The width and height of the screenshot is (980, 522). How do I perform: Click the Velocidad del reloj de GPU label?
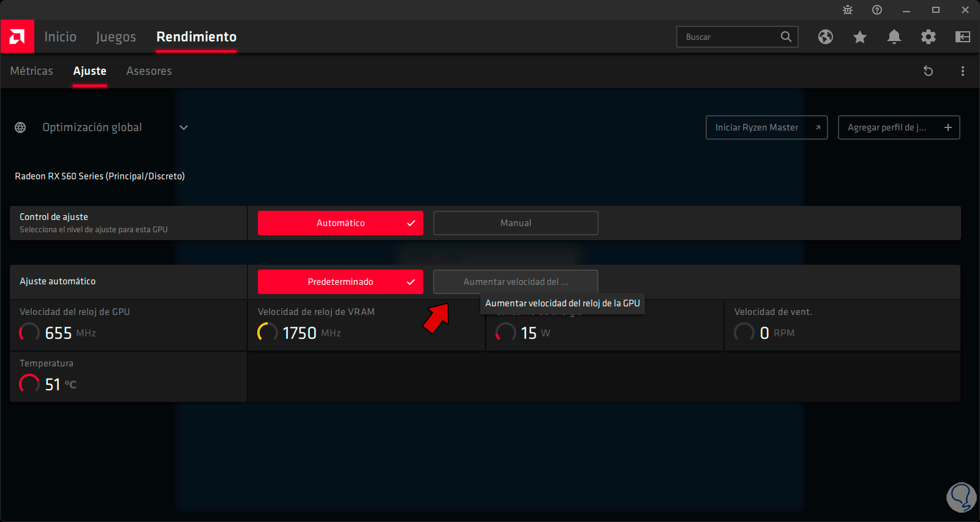click(x=75, y=312)
